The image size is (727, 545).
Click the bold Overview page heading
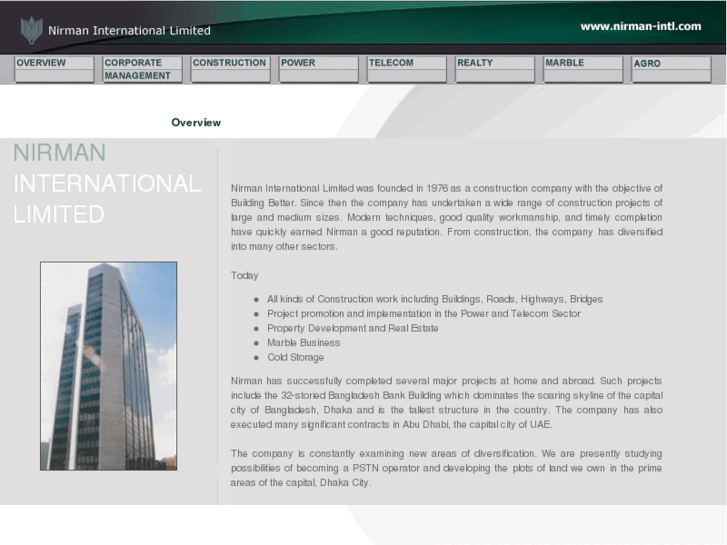tap(196, 122)
